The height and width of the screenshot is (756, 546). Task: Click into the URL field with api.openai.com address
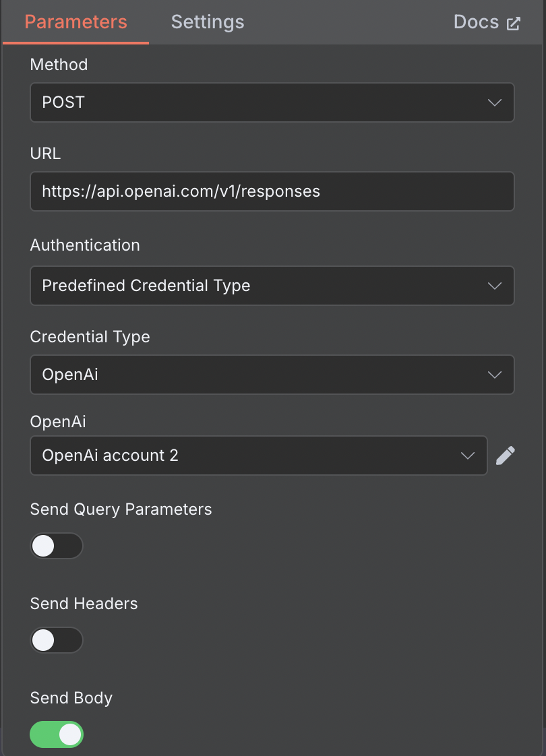(272, 191)
